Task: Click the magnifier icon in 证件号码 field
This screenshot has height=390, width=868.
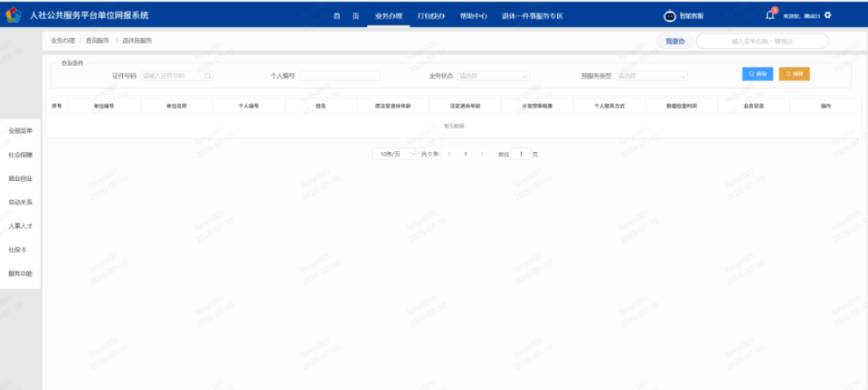Action: 208,76
